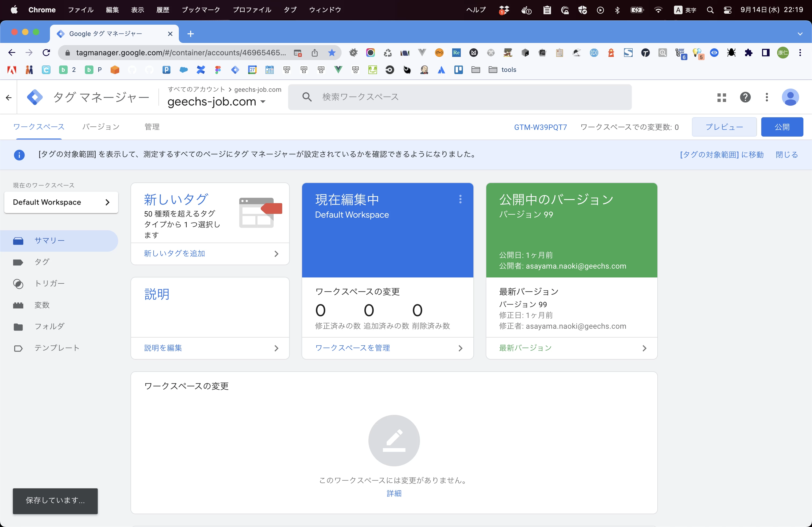Open the new tab plus button
Screen dimensions: 812x527
pyautogui.click(x=191, y=34)
